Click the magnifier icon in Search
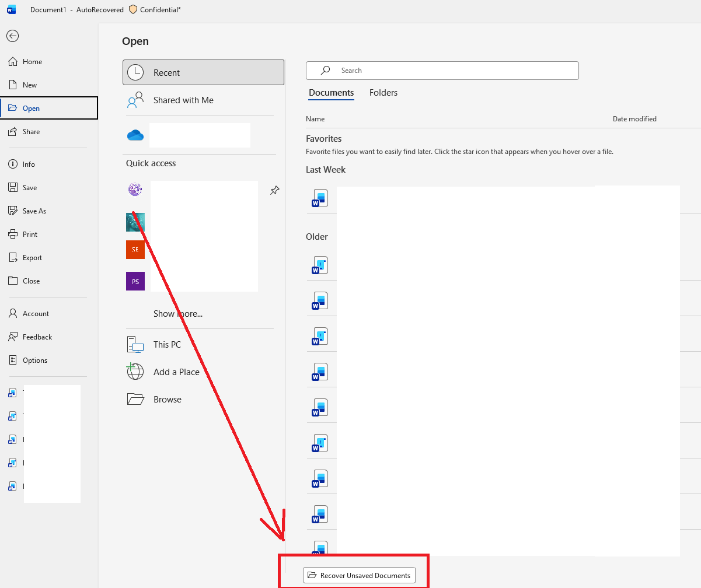The image size is (701, 588). (326, 70)
